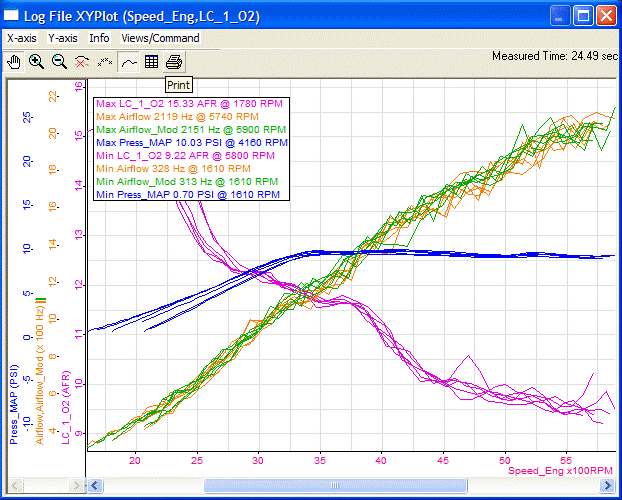Open the Y-axis menu
Viewport: 622px width, 500px height.
(63, 38)
